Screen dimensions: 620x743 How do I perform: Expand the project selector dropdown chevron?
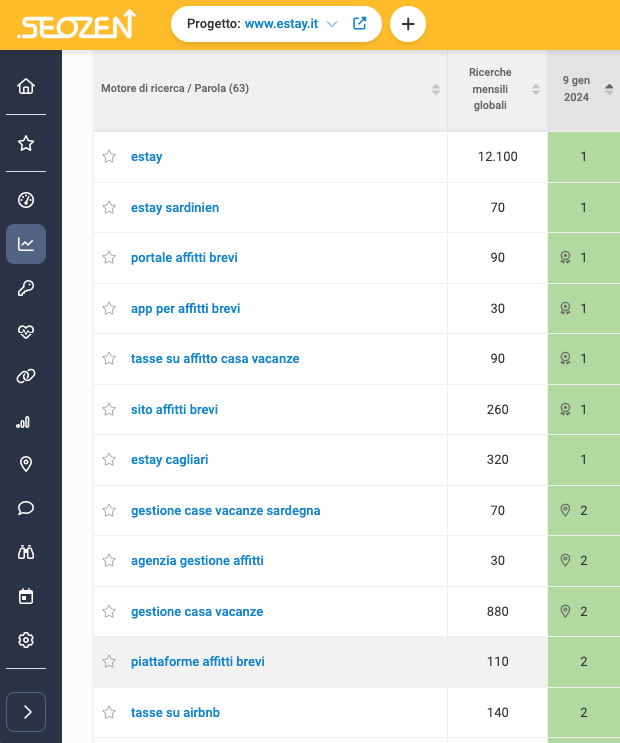332,24
